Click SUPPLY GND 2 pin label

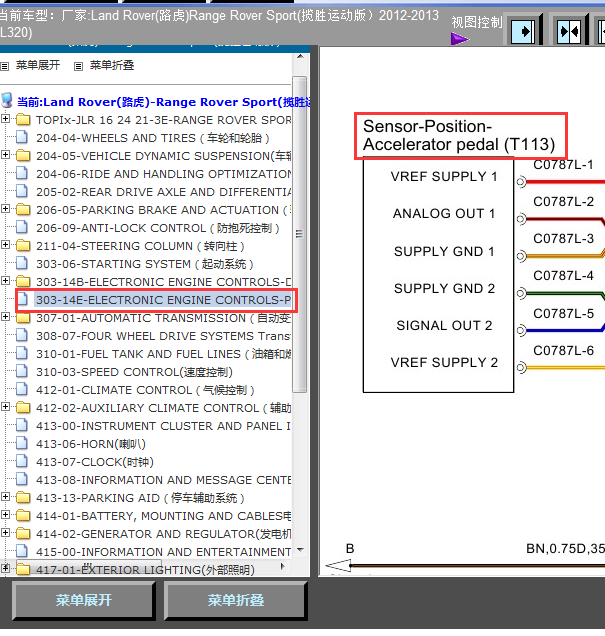(x=444, y=288)
